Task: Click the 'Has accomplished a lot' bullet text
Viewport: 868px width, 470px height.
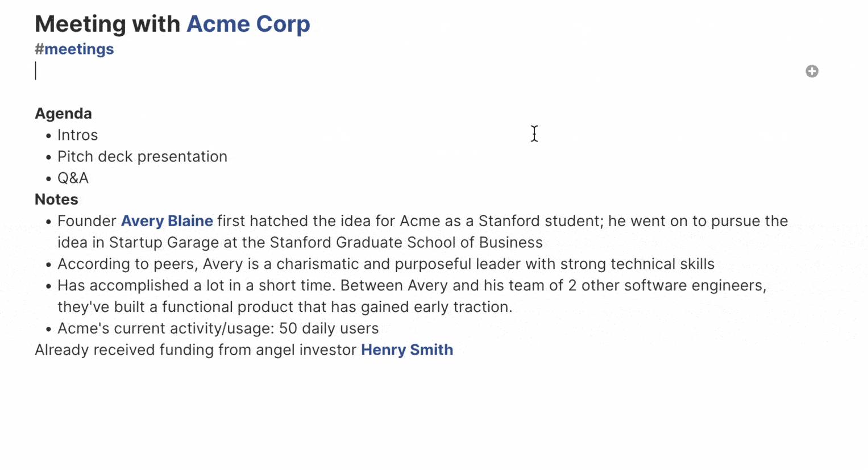Action: pos(412,285)
